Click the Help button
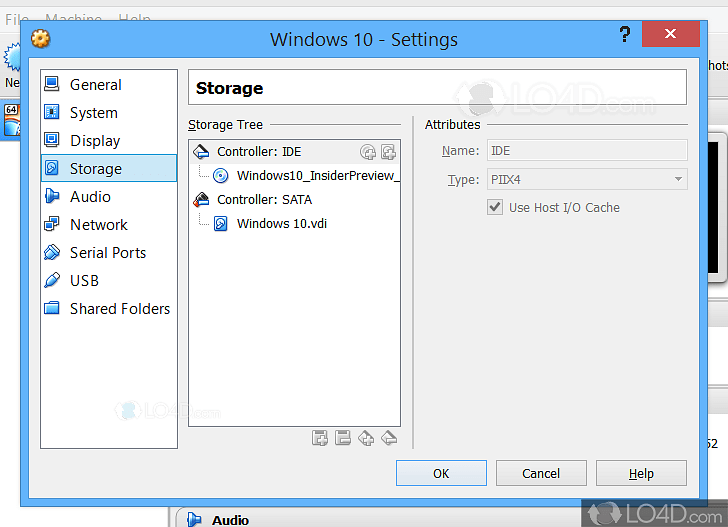 tap(641, 473)
